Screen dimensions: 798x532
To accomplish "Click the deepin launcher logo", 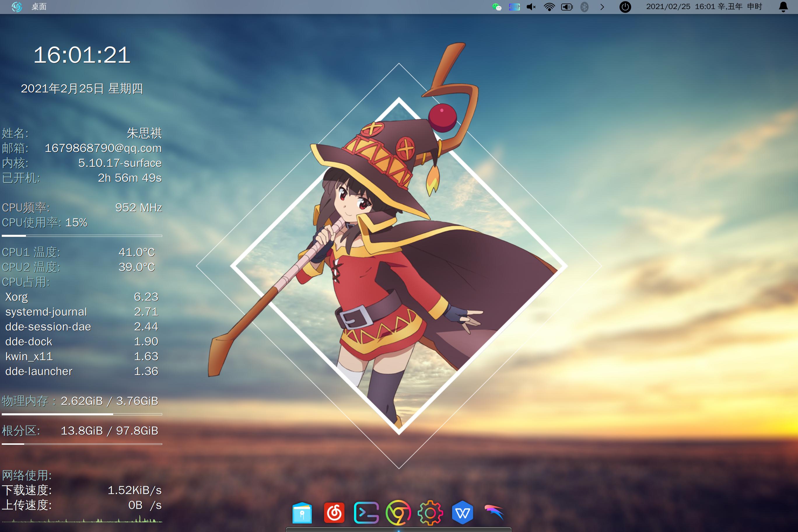I will click(x=17, y=7).
